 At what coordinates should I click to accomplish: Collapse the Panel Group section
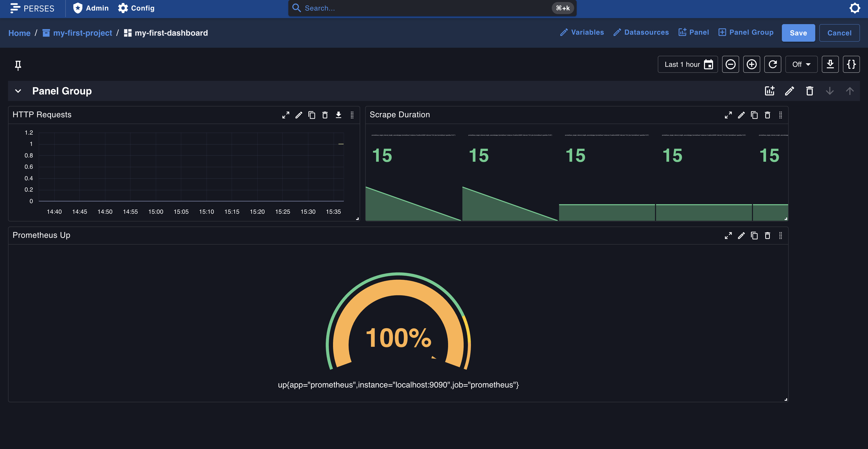click(x=18, y=91)
